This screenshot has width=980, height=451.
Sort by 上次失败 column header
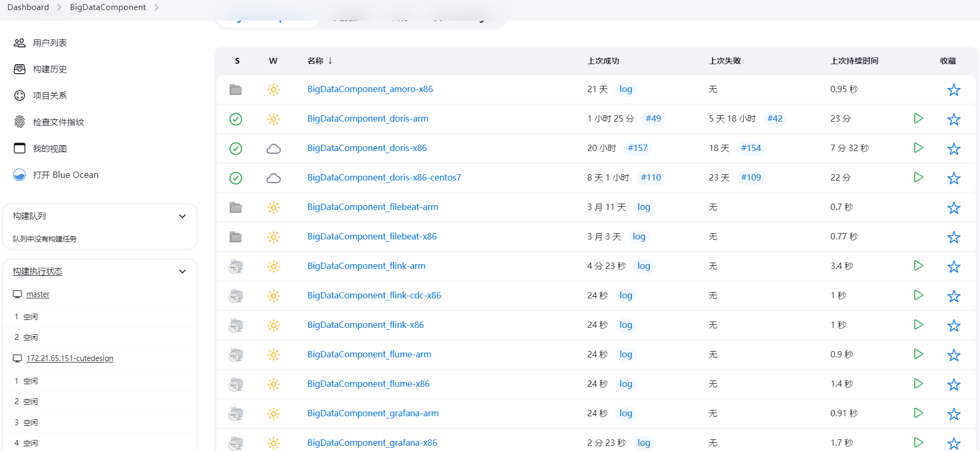pos(724,61)
